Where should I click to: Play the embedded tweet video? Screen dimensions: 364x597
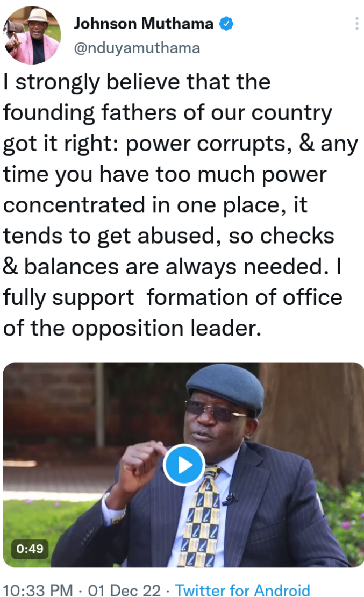[x=184, y=465]
